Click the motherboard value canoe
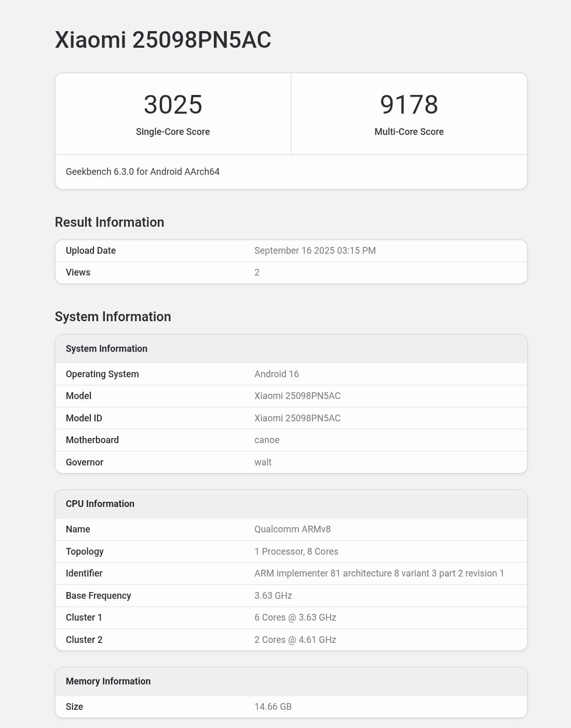The height and width of the screenshot is (728, 571). pos(267,440)
